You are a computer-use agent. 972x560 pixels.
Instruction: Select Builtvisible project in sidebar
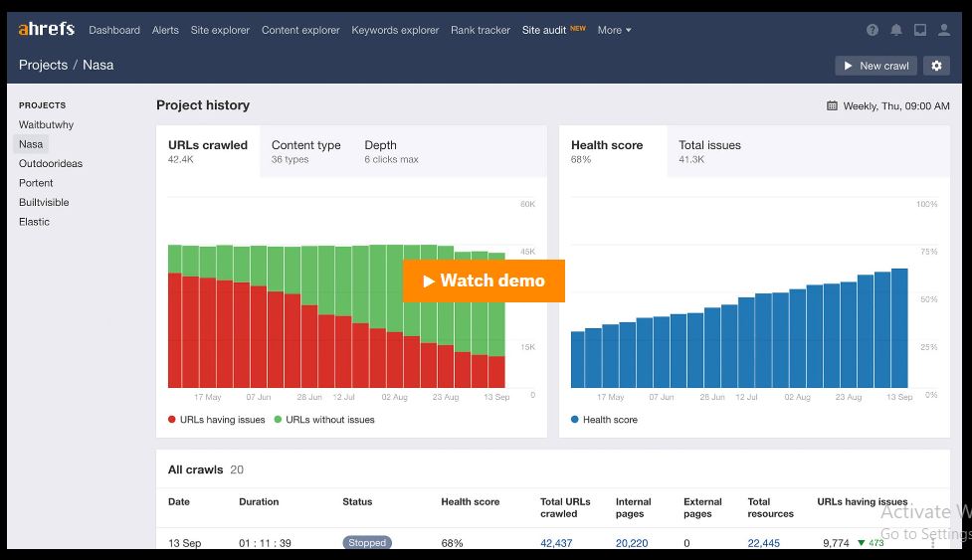pyautogui.click(x=44, y=202)
